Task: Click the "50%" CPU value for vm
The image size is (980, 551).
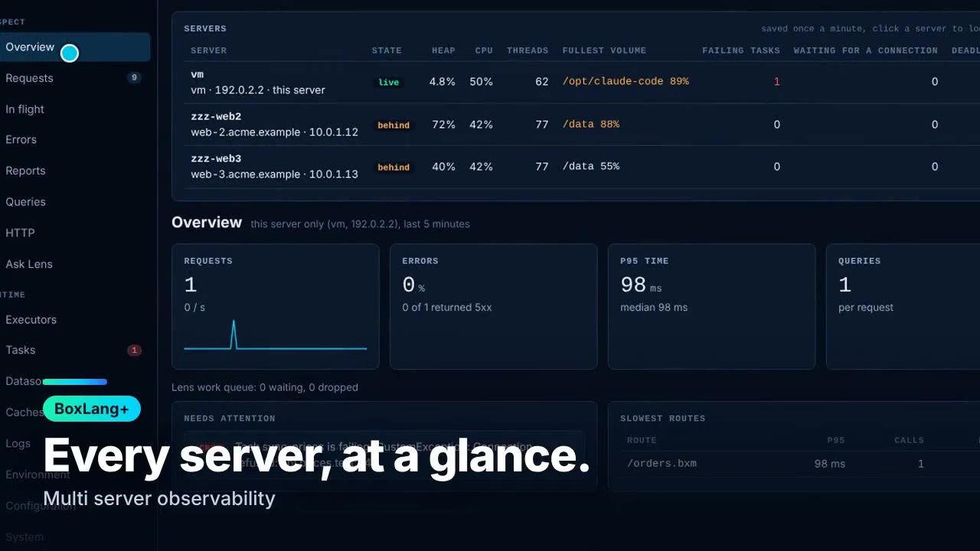Action: click(x=481, y=82)
